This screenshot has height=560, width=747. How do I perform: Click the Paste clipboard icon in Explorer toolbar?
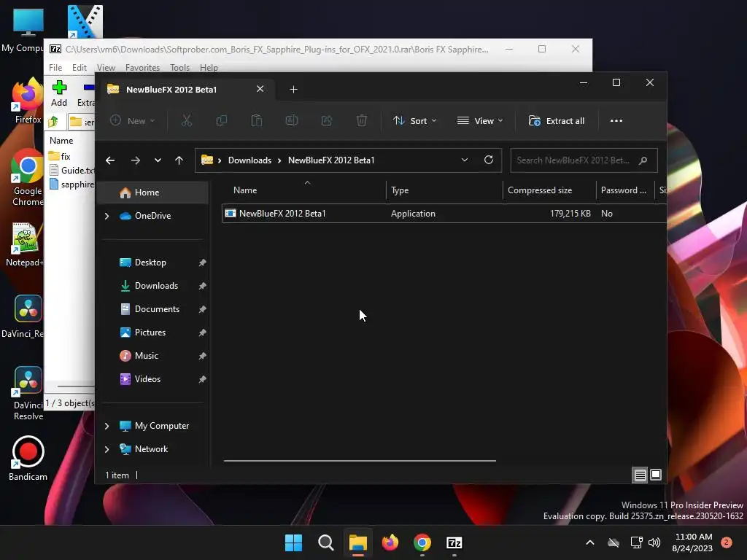pyautogui.click(x=256, y=121)
